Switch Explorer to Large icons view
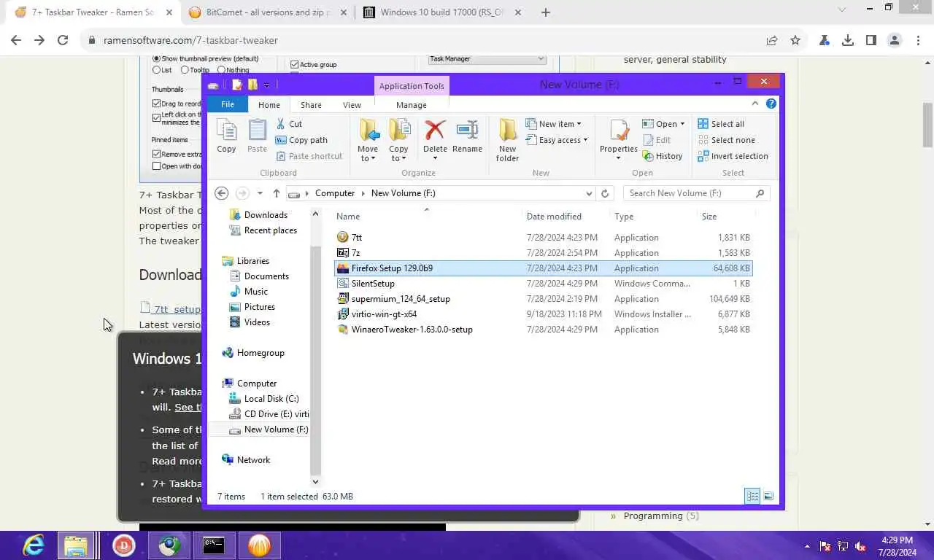Screen dimensions: 934x560 click(x=768, y=496)
